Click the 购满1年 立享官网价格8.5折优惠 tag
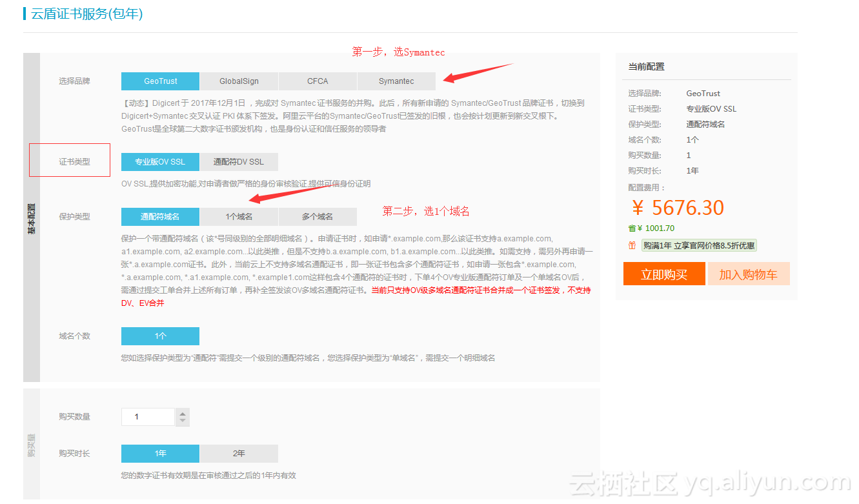 coord(699,246)
